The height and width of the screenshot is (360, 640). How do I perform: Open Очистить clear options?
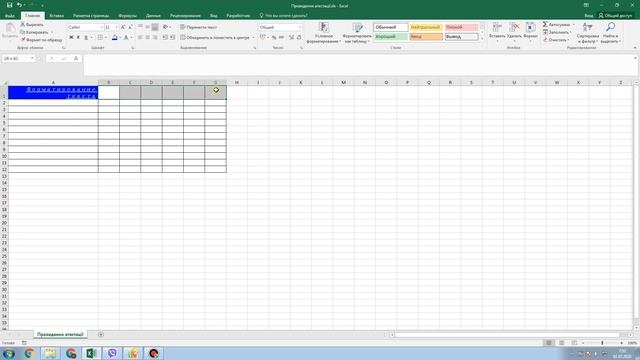[x=556, y=40]
